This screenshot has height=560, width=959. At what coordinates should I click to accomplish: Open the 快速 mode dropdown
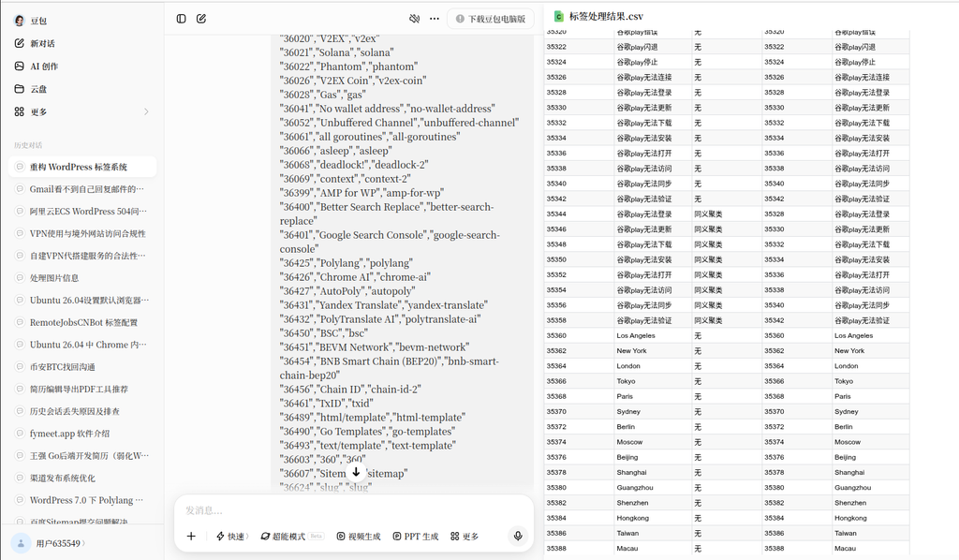(232, 537)
